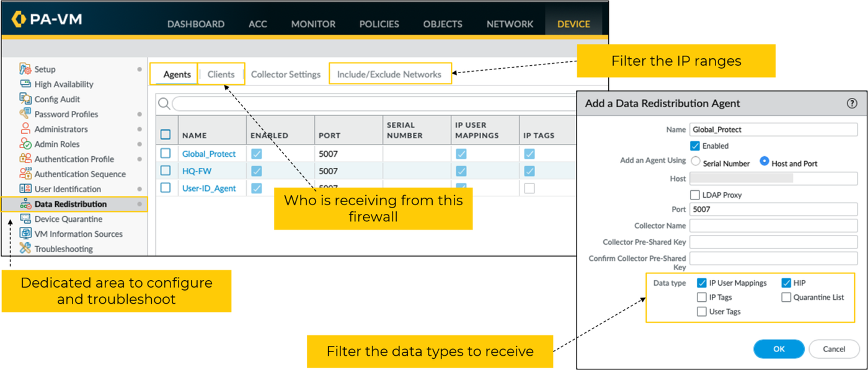Go to the DASHBOARD tab
This screenshot has width=868, height=370.
click(196, 24)
